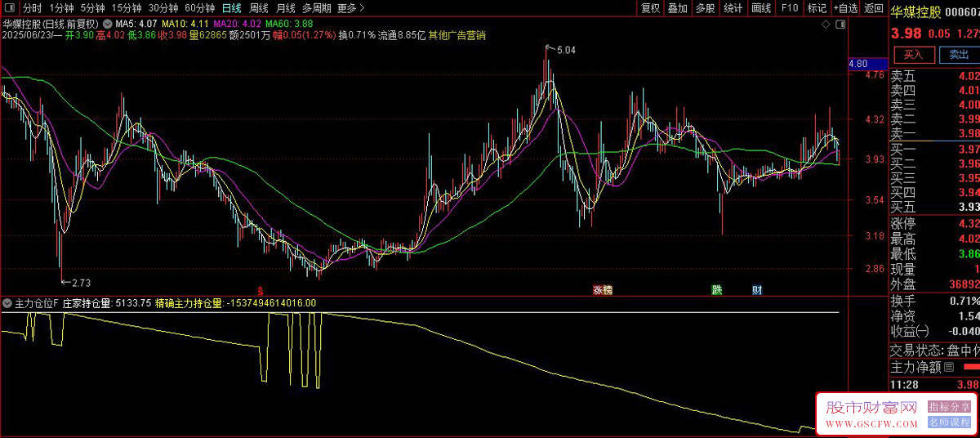980x438 pixels.
Task: Select the 30分钟 period
Action: (x=163, y=8)
